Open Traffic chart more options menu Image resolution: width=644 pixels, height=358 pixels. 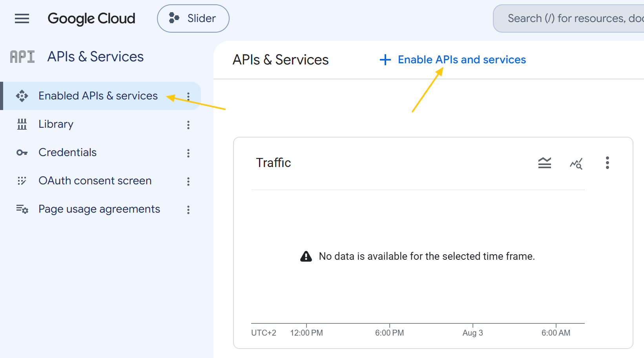[x=608, y=163]
